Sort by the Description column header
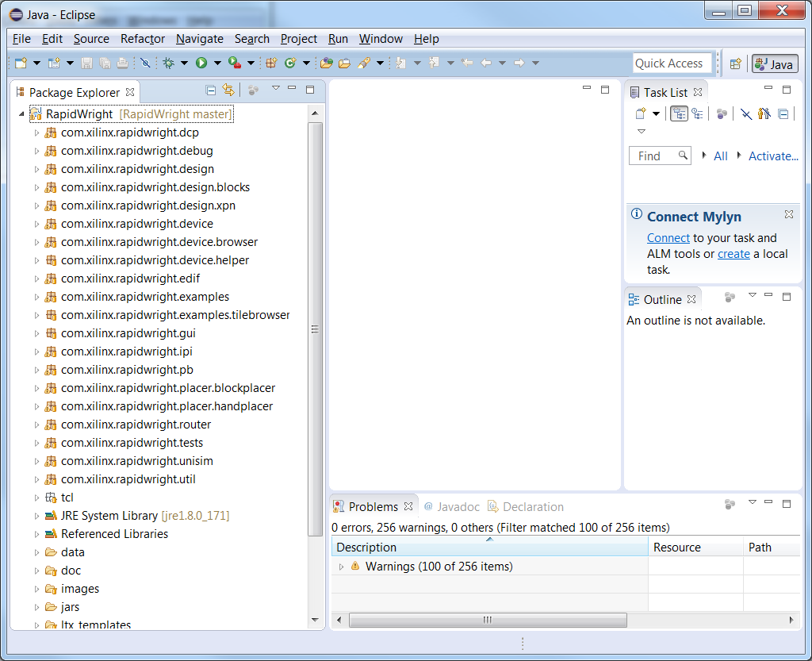 [489, 547]
